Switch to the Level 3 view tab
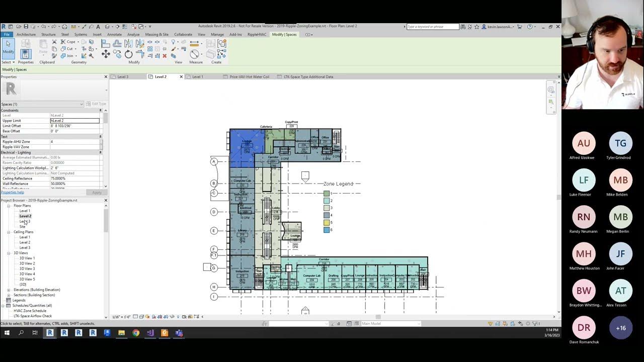 pos(123,77)
